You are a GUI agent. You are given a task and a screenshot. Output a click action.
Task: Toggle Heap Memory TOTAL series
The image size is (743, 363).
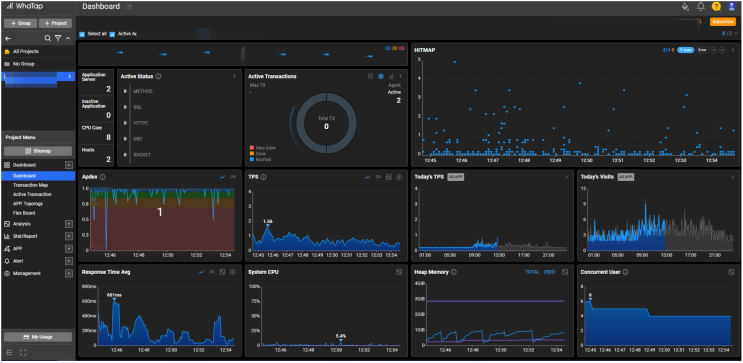click(532, 272)
